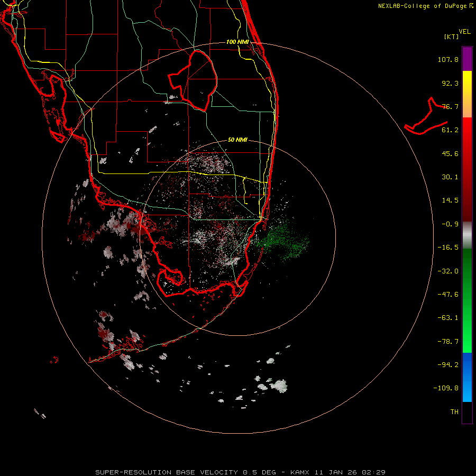Screen dimensions: 476x476
Task: Click the [KT] units label
Action: [x=452, y=36]
